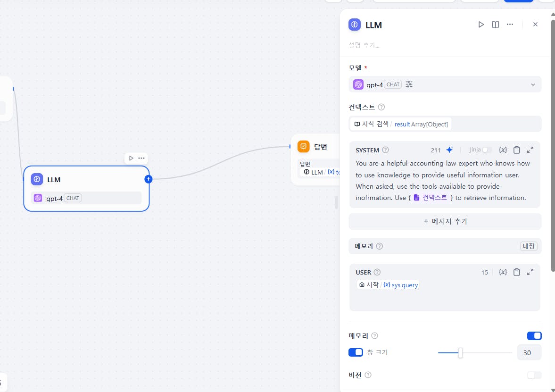Copy the SYSTEM prompt text
The width and height of the screenshot is (555, 392).
(x=517, y=150)
